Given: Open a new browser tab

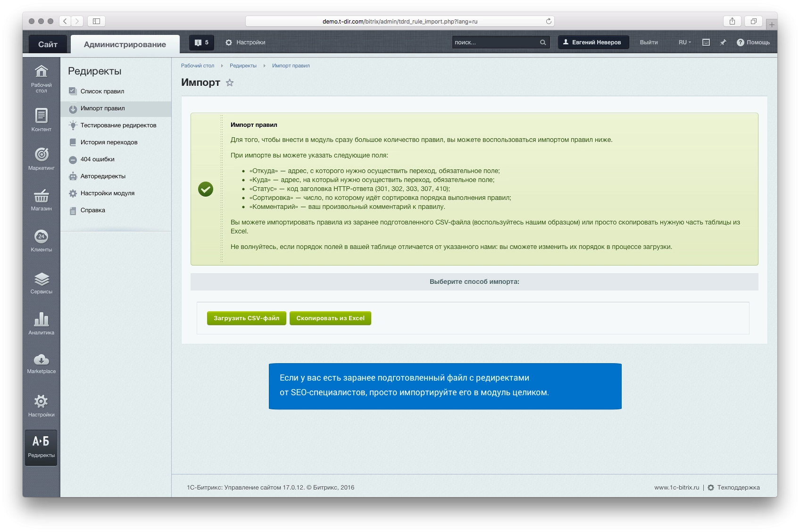Looking at the screenshot, I should pos(772,24).
